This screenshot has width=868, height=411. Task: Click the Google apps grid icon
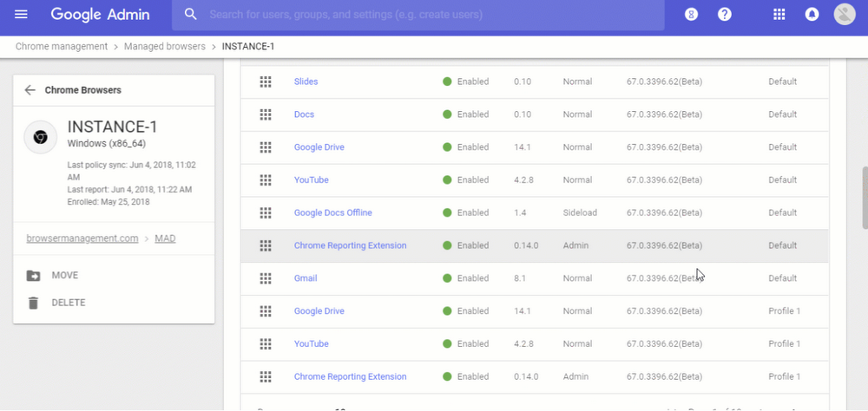pyautogui.click(x=779, y=15)
